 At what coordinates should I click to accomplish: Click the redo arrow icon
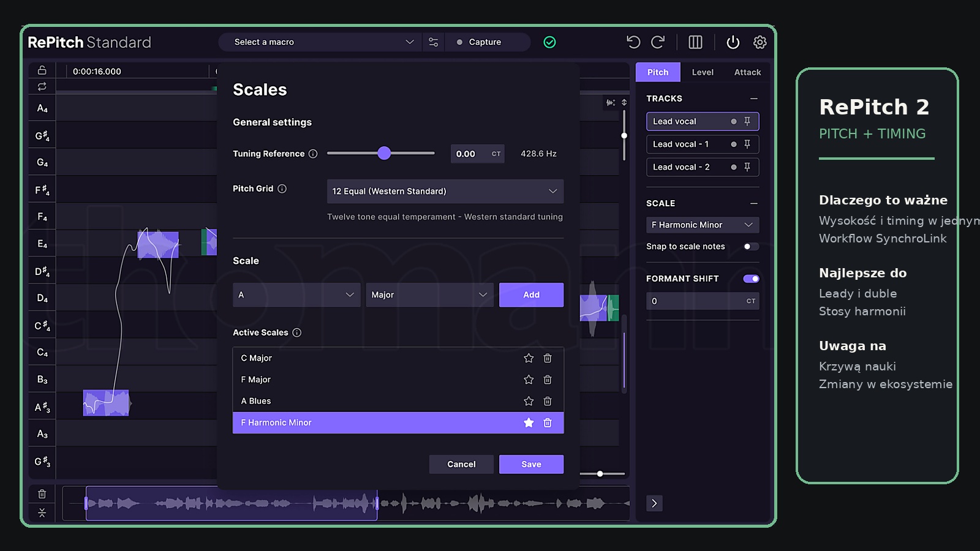point(658,42)
